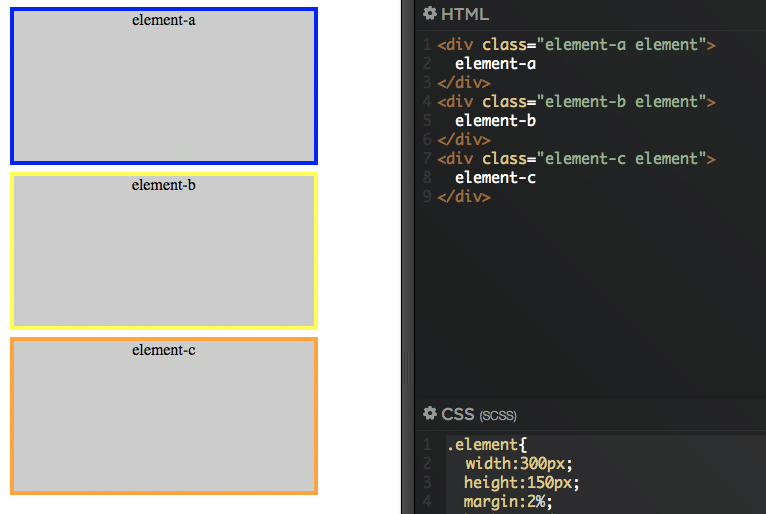Open the CSS panel settings gear

429,413
